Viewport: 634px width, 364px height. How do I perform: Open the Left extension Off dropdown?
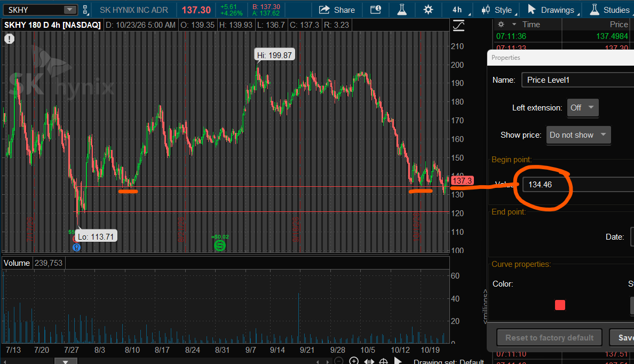583,108
